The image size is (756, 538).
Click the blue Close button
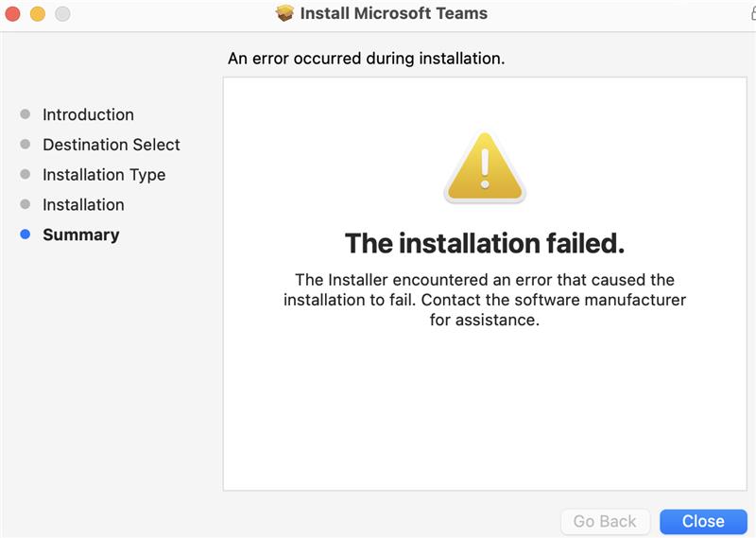click(x=703, y=522)
